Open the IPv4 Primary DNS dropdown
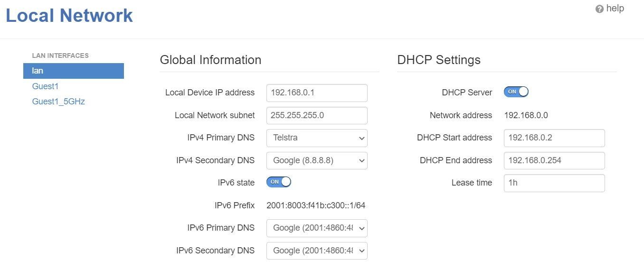 pos(317,138)
